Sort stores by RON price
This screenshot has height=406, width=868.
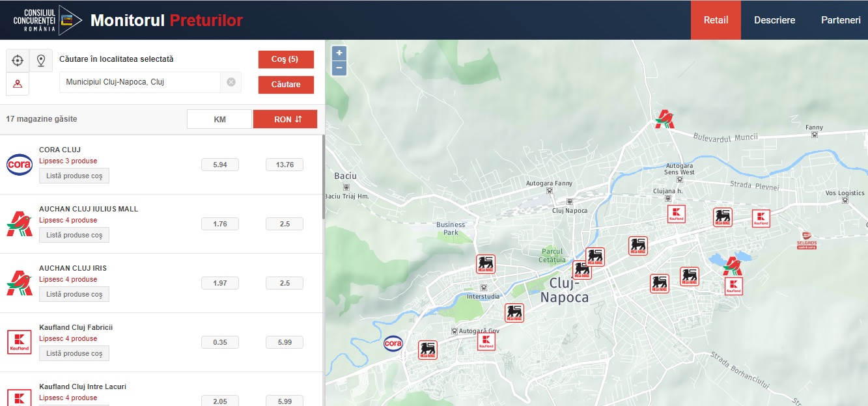coord(285,119)
